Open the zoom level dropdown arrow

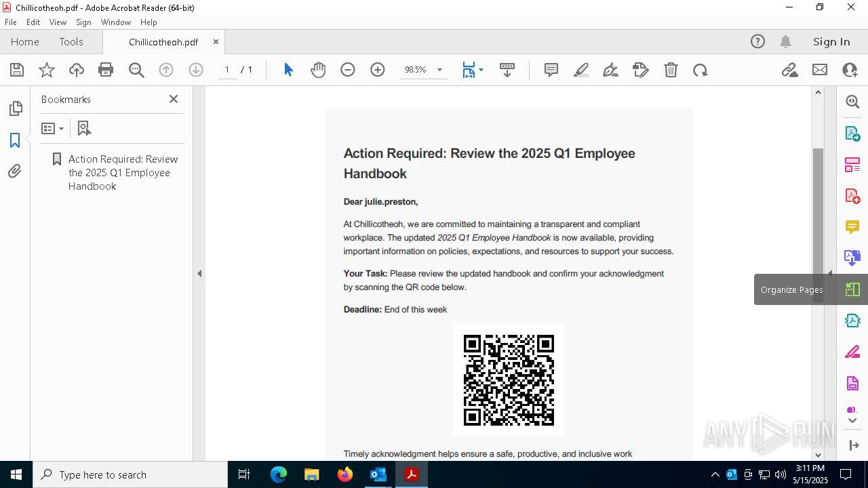tap(439, 70)
